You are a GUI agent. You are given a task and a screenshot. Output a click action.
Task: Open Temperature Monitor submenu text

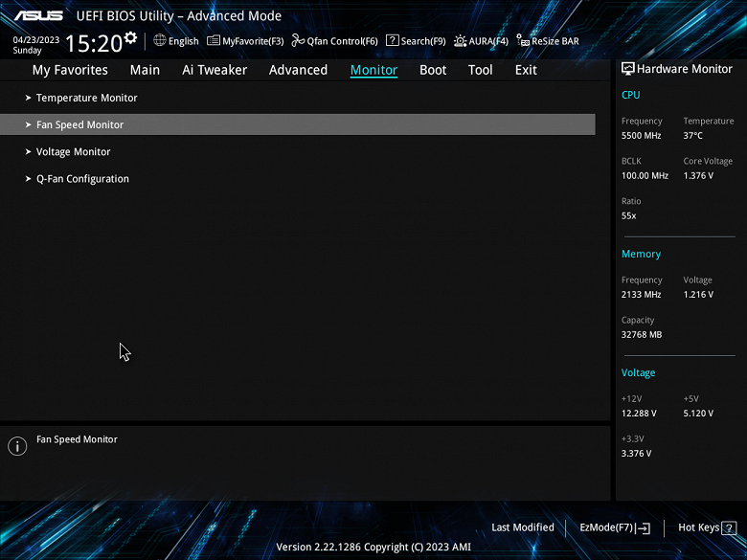point(87,98)
